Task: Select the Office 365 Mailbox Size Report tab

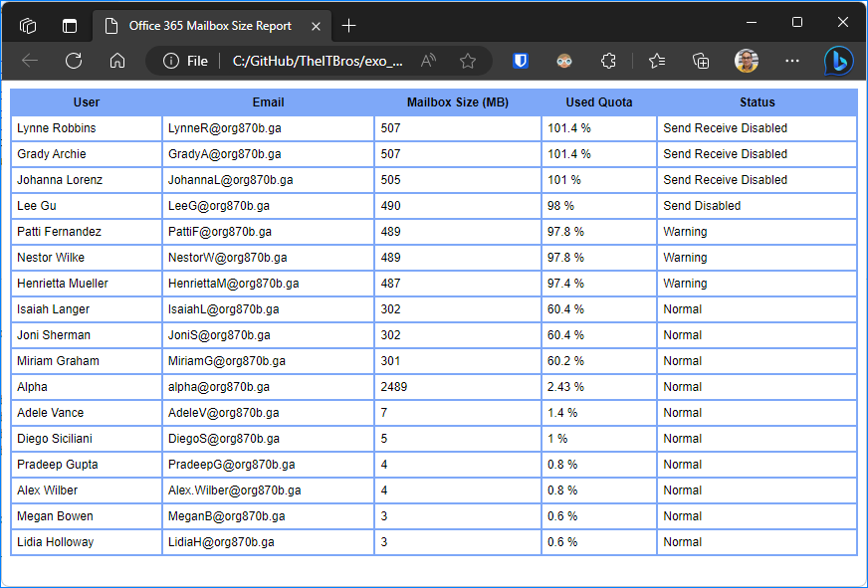Action: pos(210,26)
